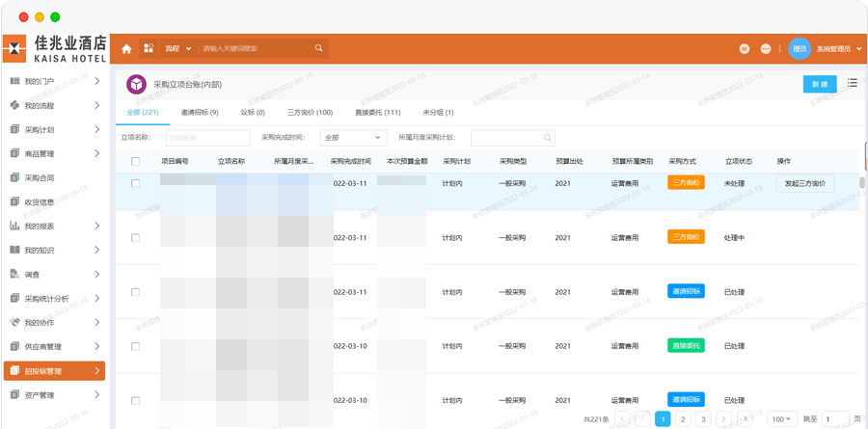Screen dimensions: 868x429
Task: Open 采购合同 via its sidebar icon
Action: [14, 177]
